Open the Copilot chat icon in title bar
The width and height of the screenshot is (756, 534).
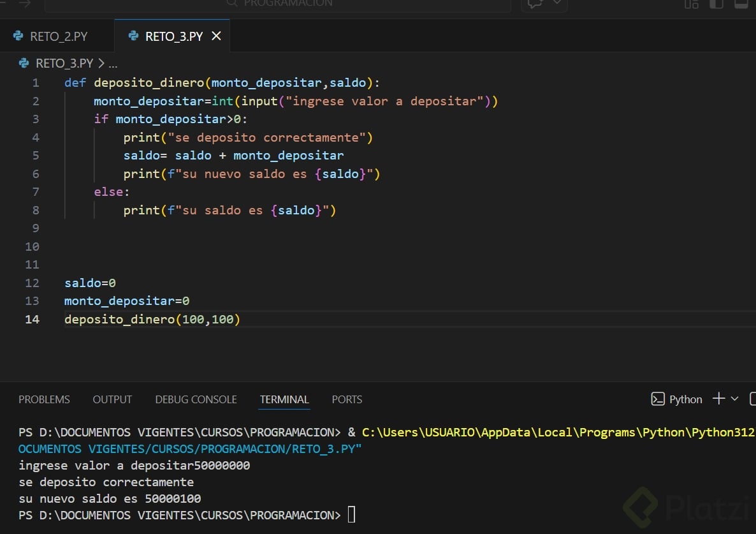tap(534, 4)
